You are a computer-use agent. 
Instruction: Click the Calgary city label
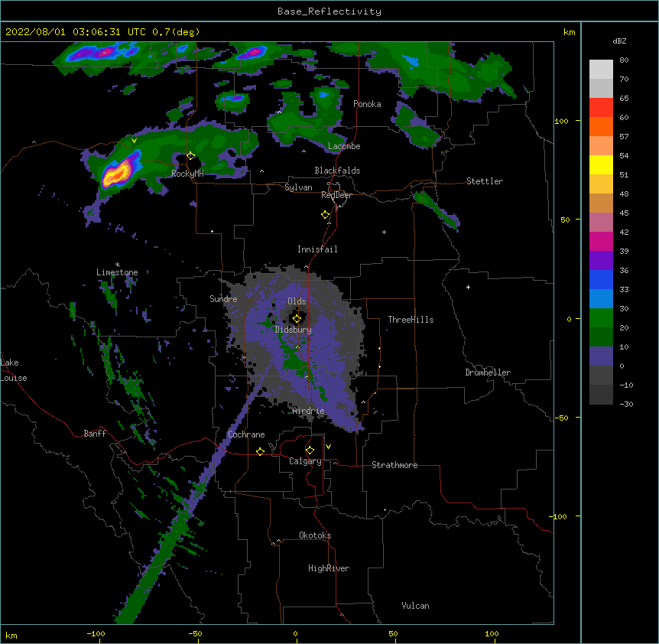tap(306, 461)
